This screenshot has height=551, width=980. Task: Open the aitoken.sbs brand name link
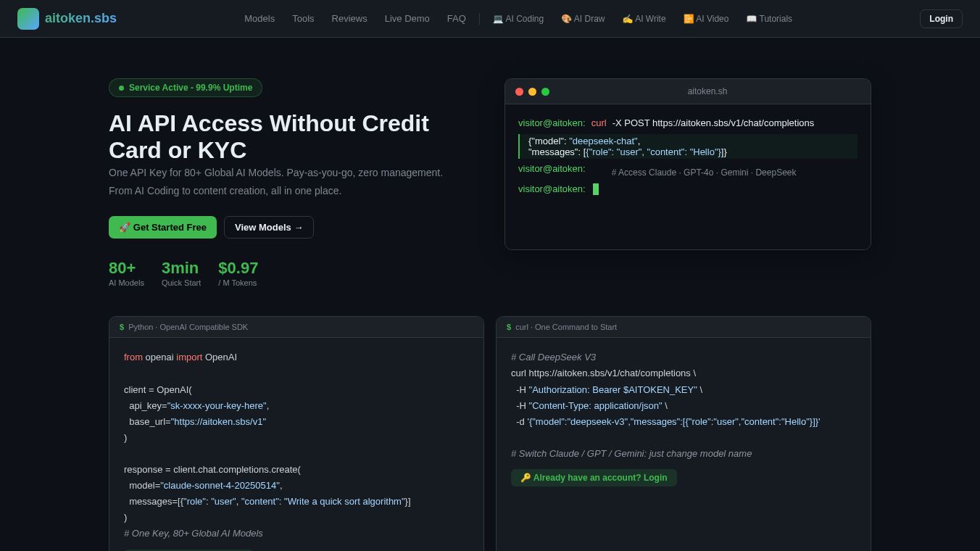(80, 19)
